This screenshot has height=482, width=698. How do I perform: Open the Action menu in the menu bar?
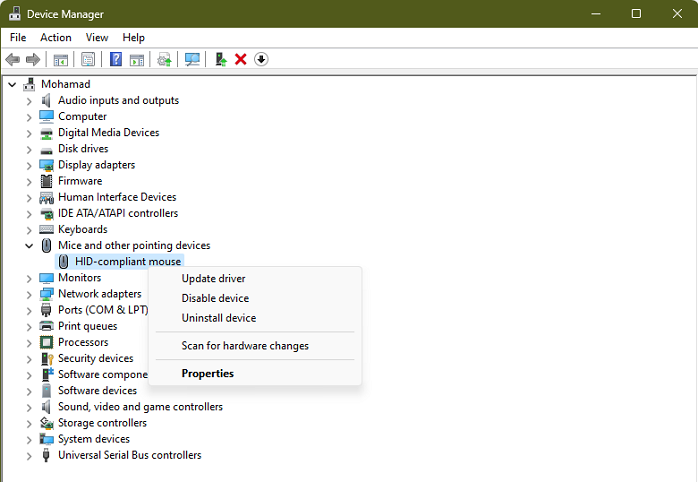(56, 38)
